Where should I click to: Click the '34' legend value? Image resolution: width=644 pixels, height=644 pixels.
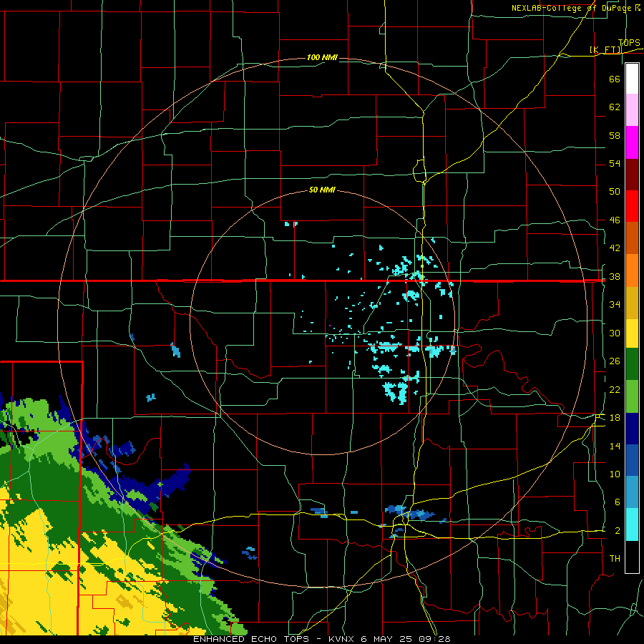[x=615, y=305]
